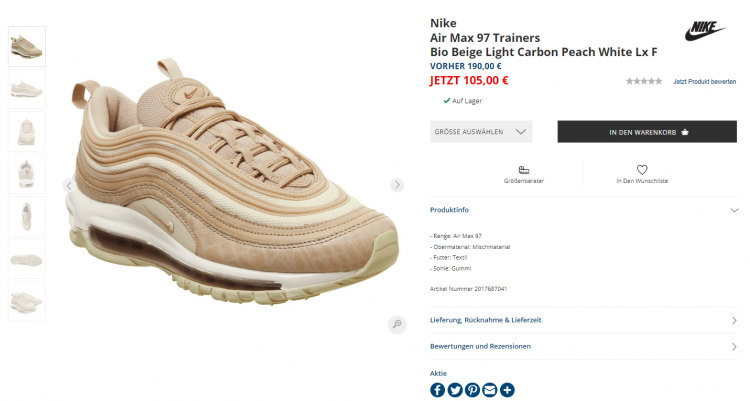Collapse the Produktinfo section
The height and width of the screenshot is (401, 750).
point(734,210)
